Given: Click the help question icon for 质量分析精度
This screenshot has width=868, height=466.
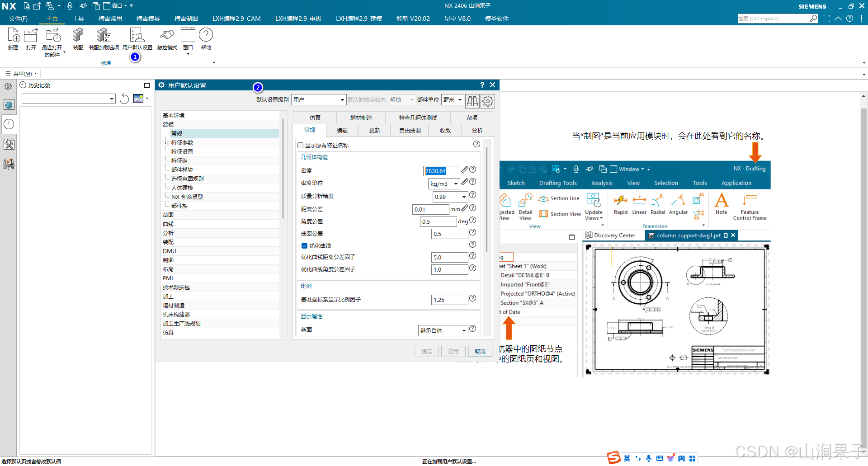Looking at the screenshot, I should (472, 195).
